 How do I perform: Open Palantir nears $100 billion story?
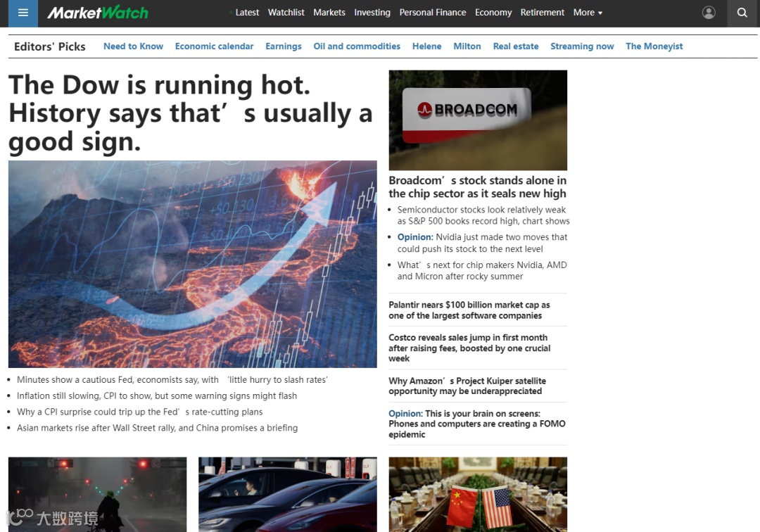coord(469,310)
